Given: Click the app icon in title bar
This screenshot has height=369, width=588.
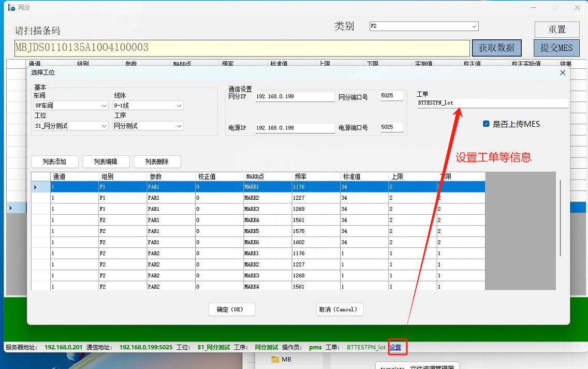Looking at the screenshot, I should pyautogui.click(x=11, y=7).
